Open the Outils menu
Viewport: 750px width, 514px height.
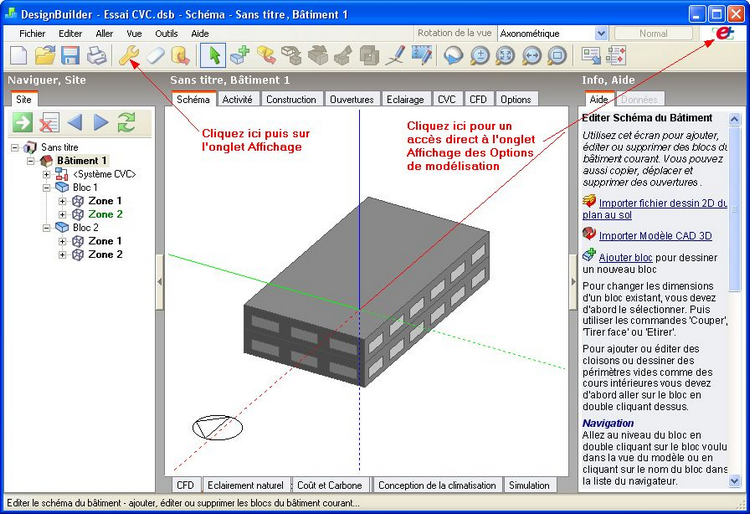pos(166,33)
